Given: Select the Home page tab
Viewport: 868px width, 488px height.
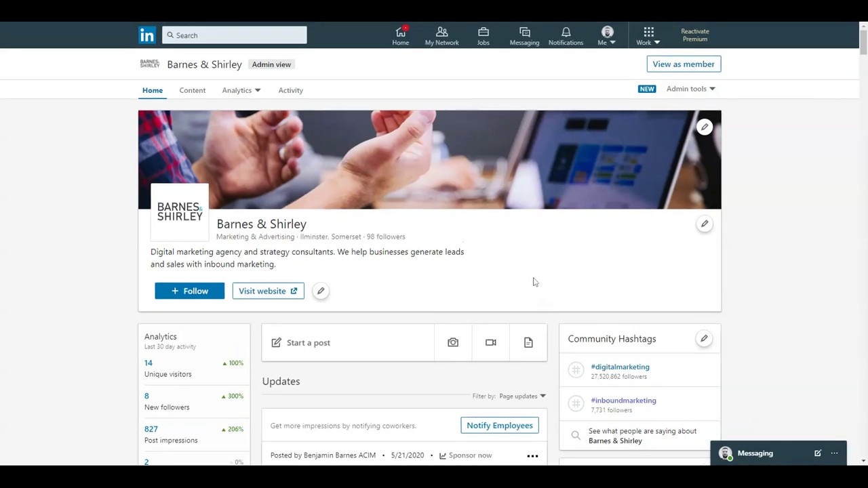Looking at the screenshot, I should pyautogui.click(x=153, y=90).
